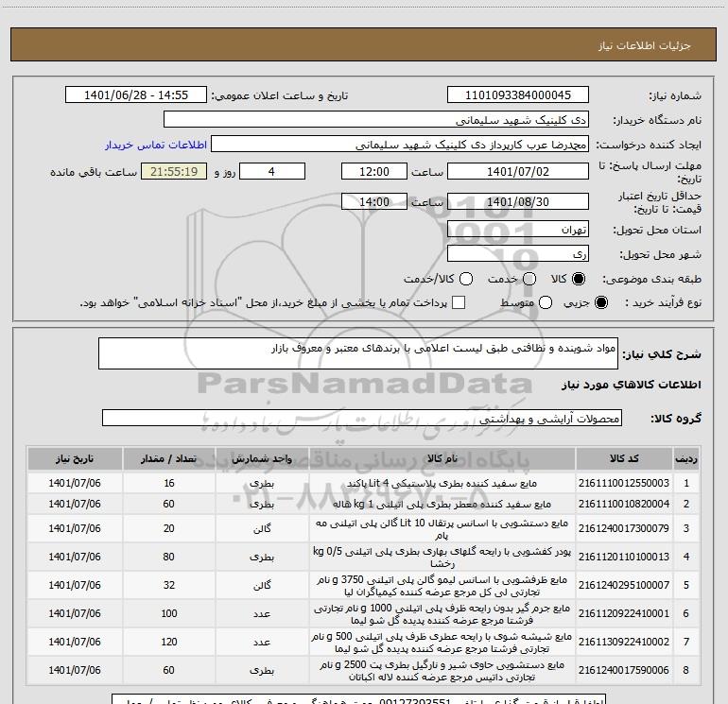
Task: Click product code 2161240295100007
Action: coord(624,585)
